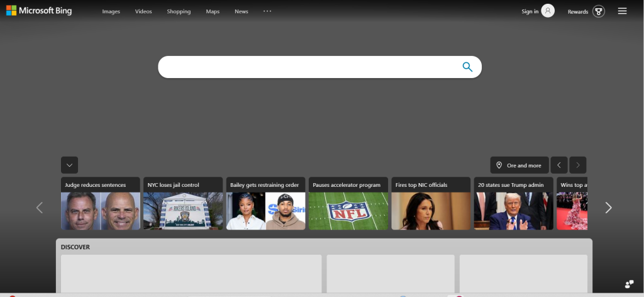644x297 pixels.
Task: Advance the news carousel with the right arrow
Action: 608,208
